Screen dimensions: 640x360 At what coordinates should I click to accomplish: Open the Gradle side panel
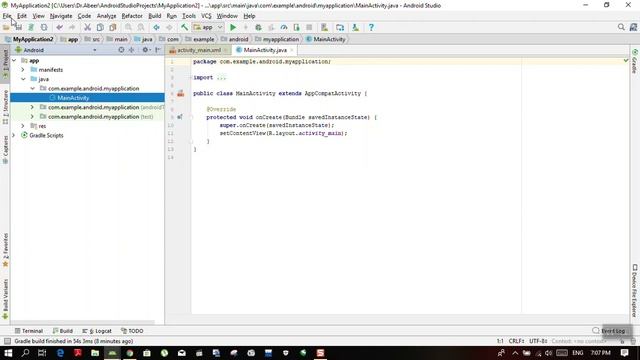[x=635, y=62]
